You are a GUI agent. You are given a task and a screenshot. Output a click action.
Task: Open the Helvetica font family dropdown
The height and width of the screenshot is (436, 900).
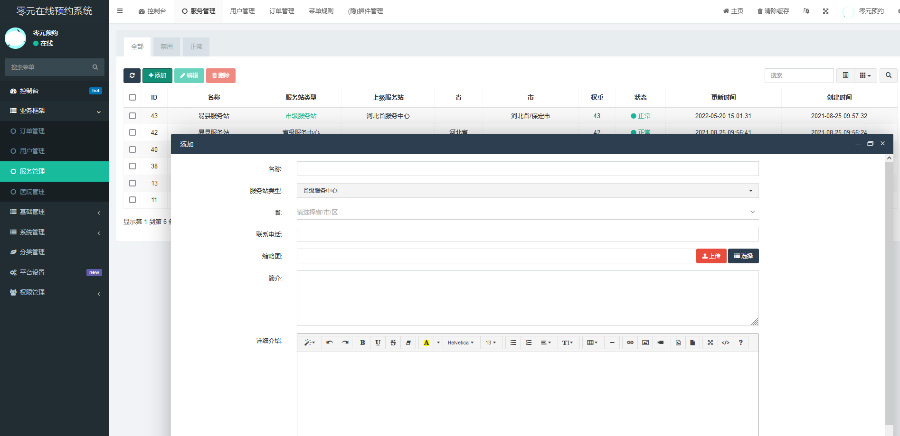click(460, 342)
